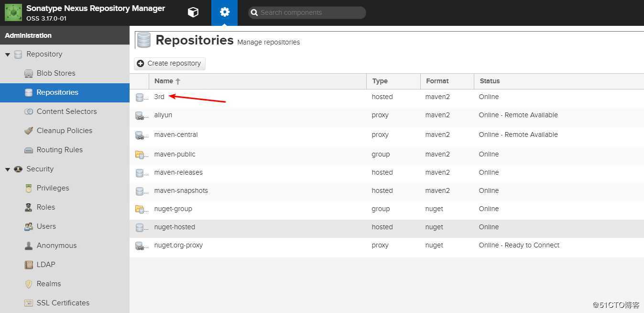Click the Realms shield icon

pyautogui.click(x=29, y=284)
